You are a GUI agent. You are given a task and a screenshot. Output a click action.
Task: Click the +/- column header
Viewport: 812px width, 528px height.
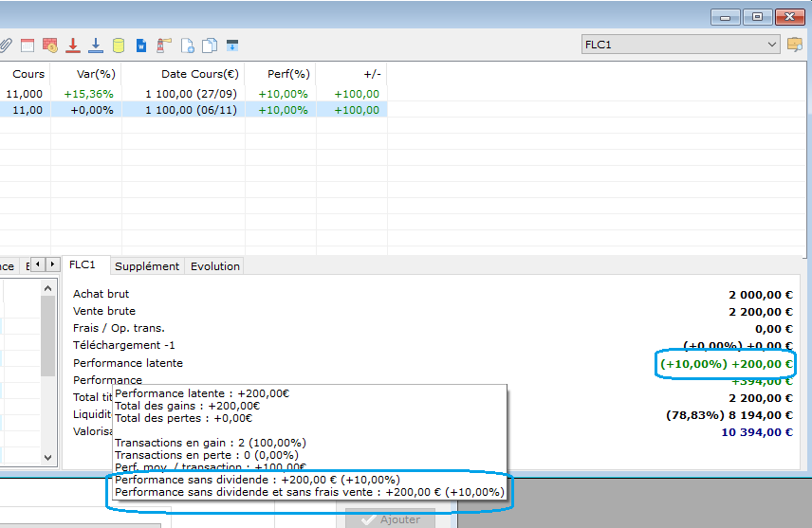[352, 74]
